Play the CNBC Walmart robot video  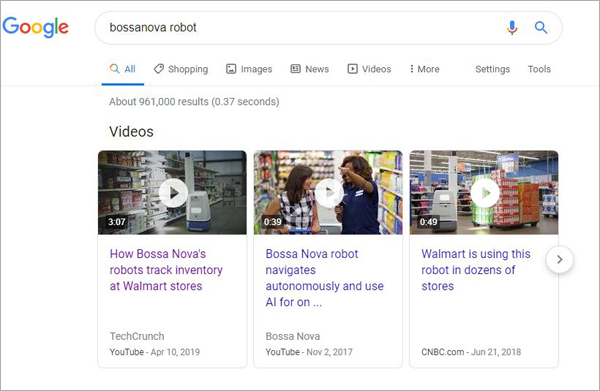(x=484, y=193)
